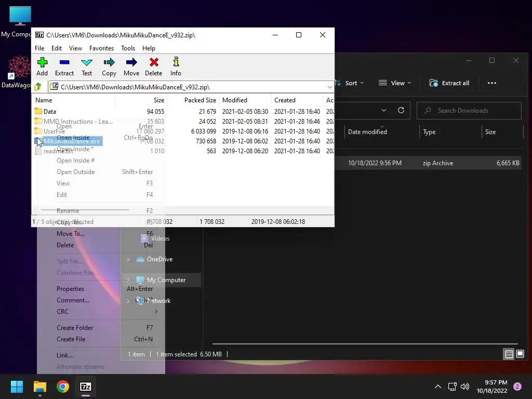Open the Tools menu

click(x=128, y=48)
